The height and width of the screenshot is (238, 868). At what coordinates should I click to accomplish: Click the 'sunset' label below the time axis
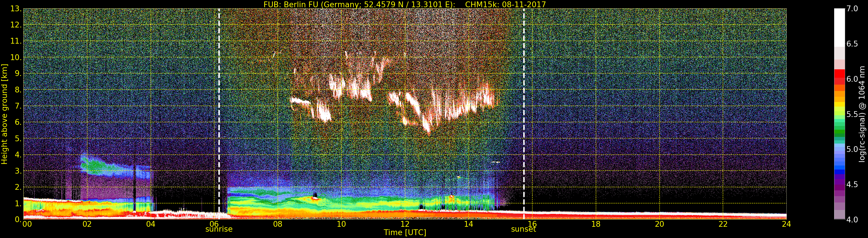[523, 229]
